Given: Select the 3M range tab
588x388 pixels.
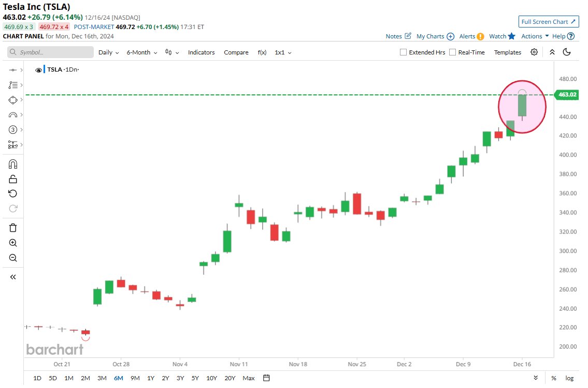Looking at the screenshot, I should pyautogui.click(x=102, y=378).
